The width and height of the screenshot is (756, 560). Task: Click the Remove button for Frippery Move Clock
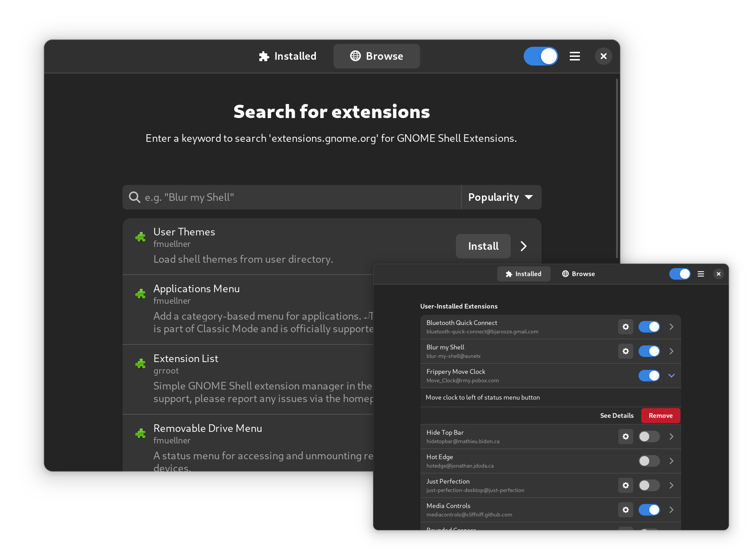pos(660,415)
